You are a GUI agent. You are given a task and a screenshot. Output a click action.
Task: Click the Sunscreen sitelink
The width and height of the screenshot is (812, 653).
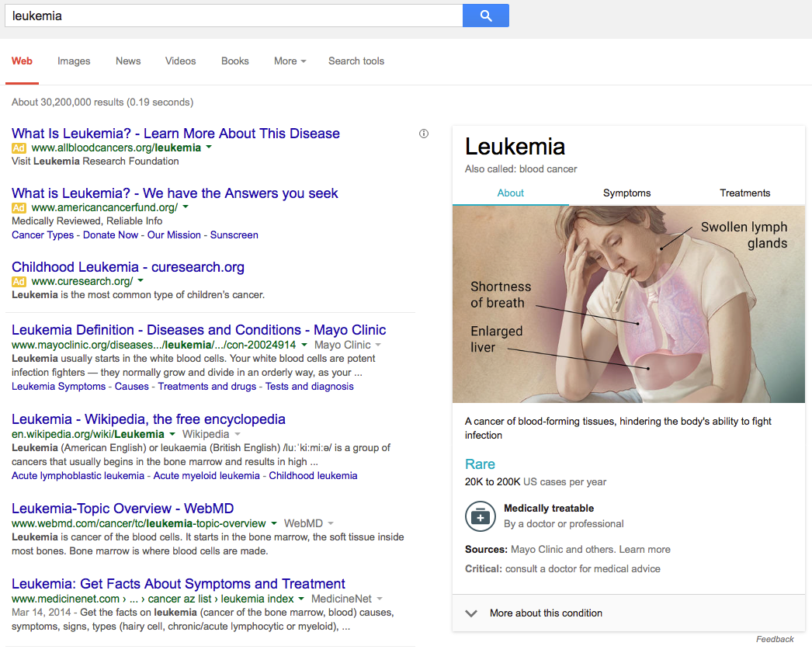click(x=234, y=235)
